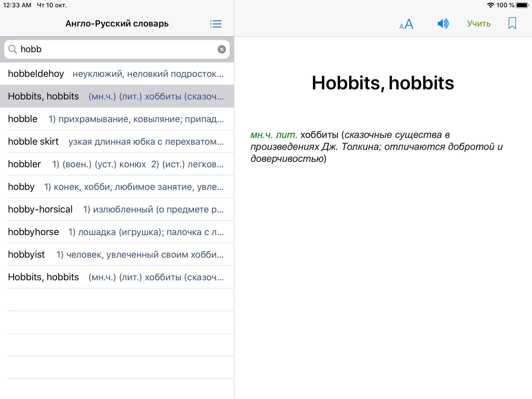Open the hobbler entry
532x399 pixels.
tap(117, 164)
